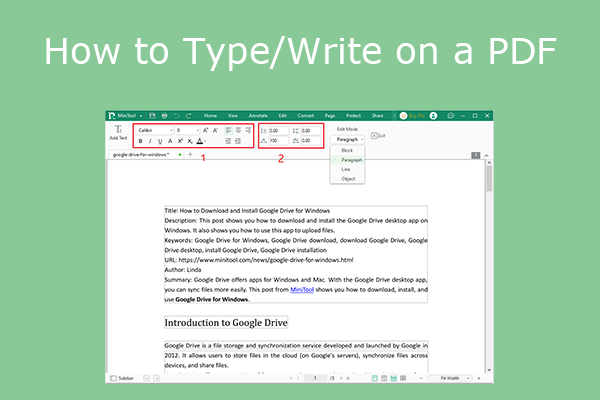The image size is (600, 400).
Task: Click the decrease indent icon
Action: 228,141
